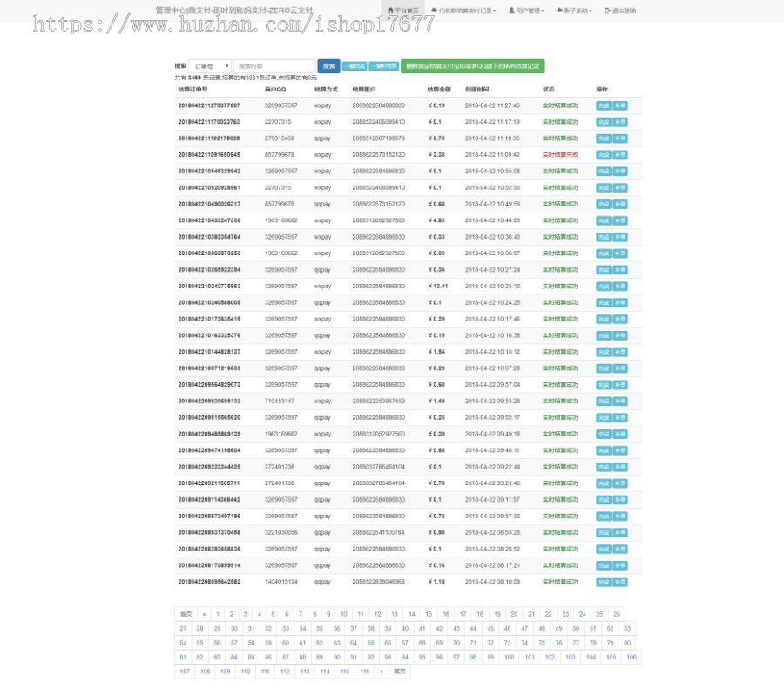Click the 退出登陆 logout nav item
The height and width of the screenshot is (689, 784).
tap(620, 10)
